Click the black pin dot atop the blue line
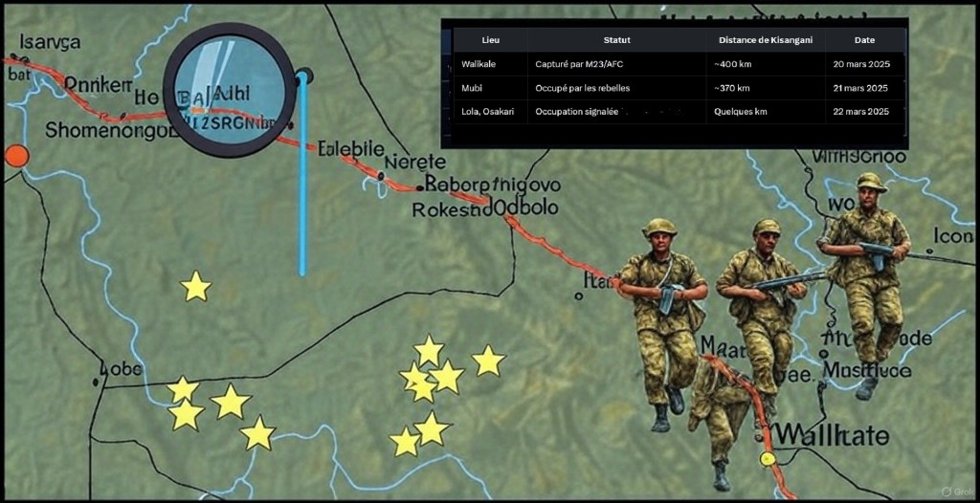Image resolution: width=980 pixels, height=503 pixels. tap(304, 76)
